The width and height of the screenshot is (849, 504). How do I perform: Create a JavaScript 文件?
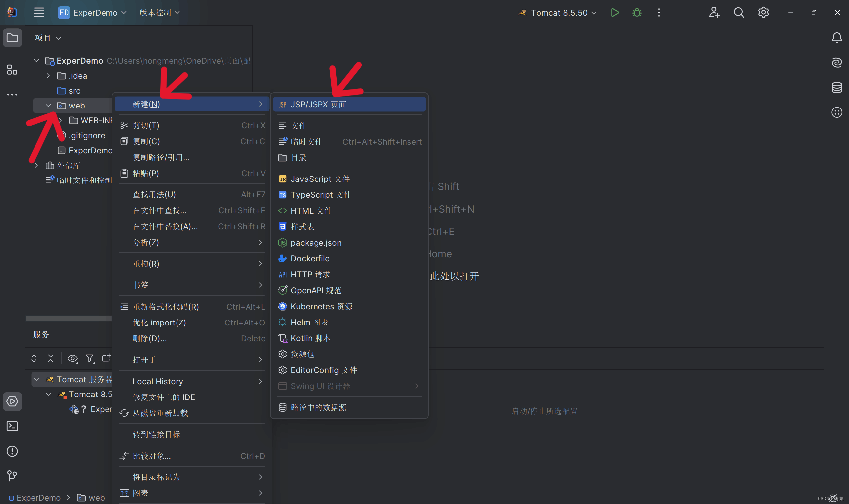[349, 179]
